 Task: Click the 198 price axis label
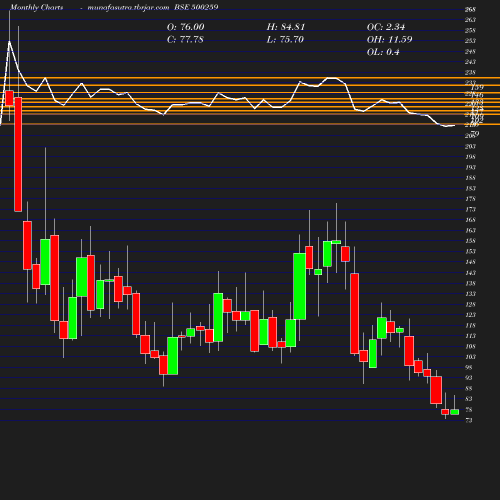click(470, 157)
